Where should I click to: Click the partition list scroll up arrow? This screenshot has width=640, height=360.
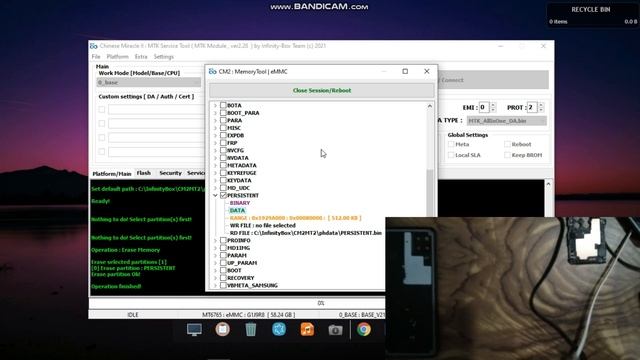(x=429, y=106)
